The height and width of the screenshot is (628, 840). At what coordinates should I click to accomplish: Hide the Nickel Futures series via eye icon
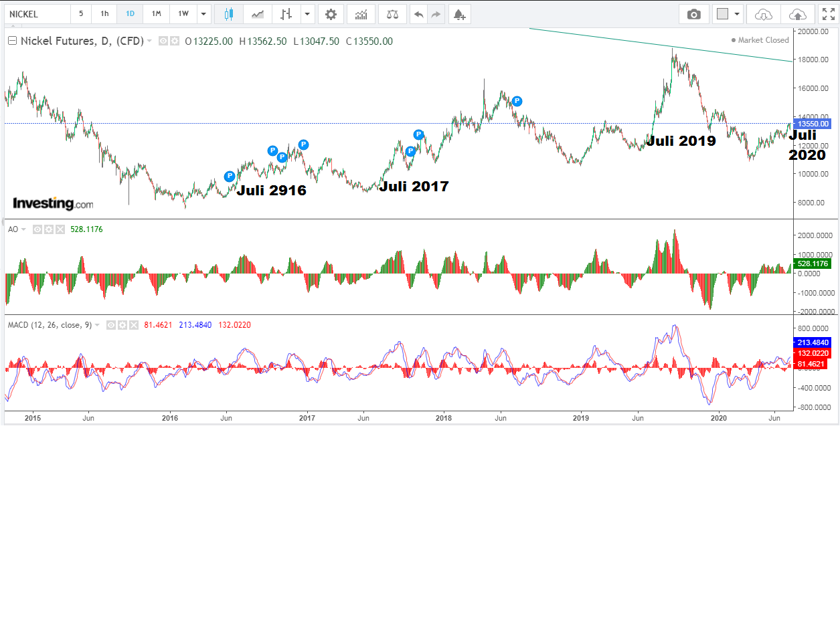[x=163, y=41]
